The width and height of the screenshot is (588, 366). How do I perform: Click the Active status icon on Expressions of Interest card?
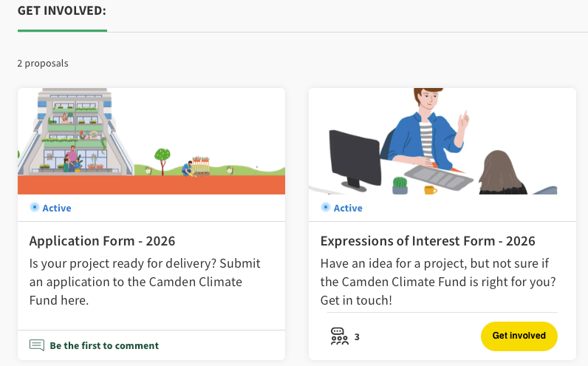pos(325,208)
